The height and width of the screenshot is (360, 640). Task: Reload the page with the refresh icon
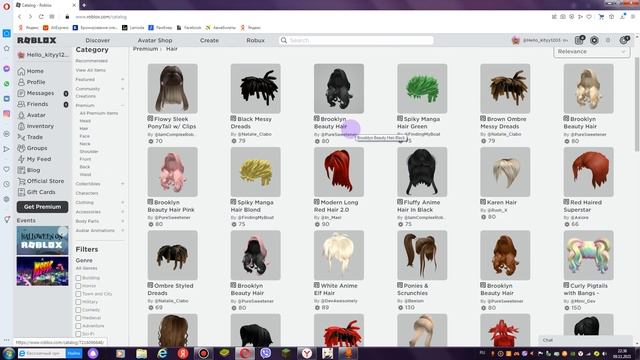tap(41, 17)
